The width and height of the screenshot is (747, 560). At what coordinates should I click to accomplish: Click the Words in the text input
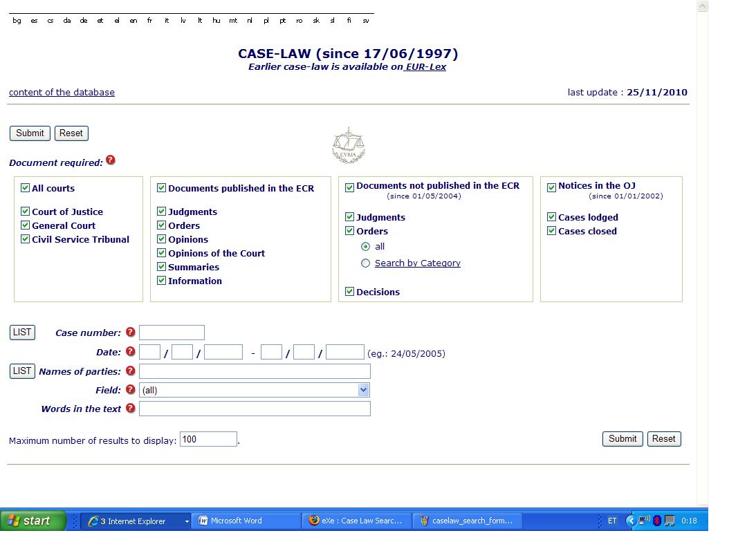pyautogui.click(x=255, y=409)
